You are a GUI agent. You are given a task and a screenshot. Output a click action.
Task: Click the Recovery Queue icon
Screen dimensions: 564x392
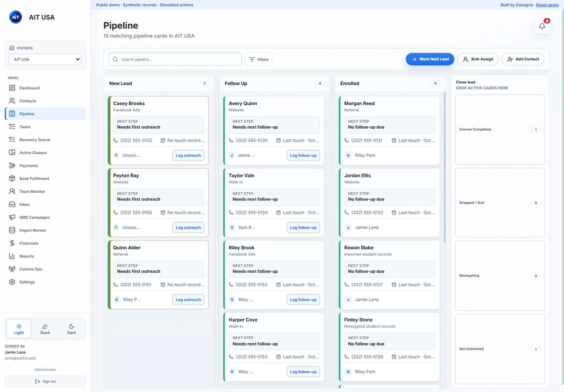point(12,140)
